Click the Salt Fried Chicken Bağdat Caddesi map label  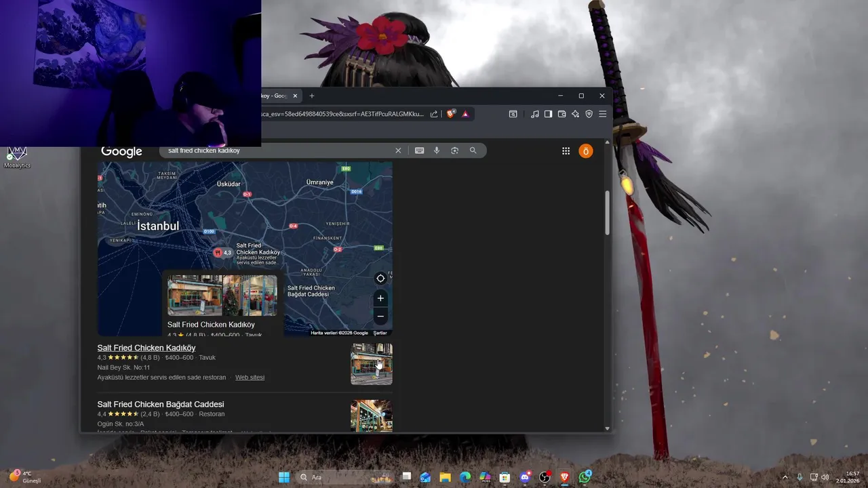tap(311, 291)
